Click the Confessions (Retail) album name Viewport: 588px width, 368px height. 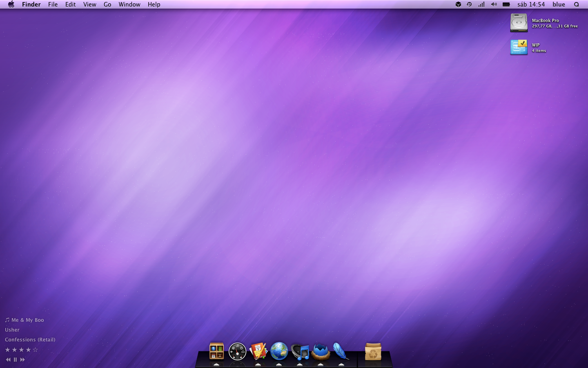(x=30, y=340)
